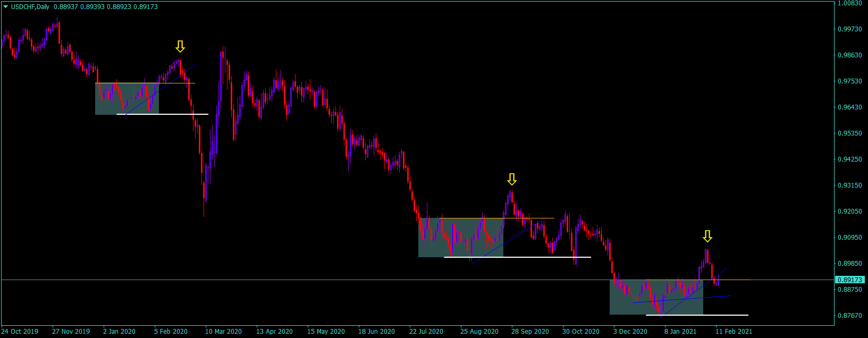The height and width of the screenshot is (338, 868).
Task: Click the 28 Sep 2020 date label
Action: (x=530, y=332)
